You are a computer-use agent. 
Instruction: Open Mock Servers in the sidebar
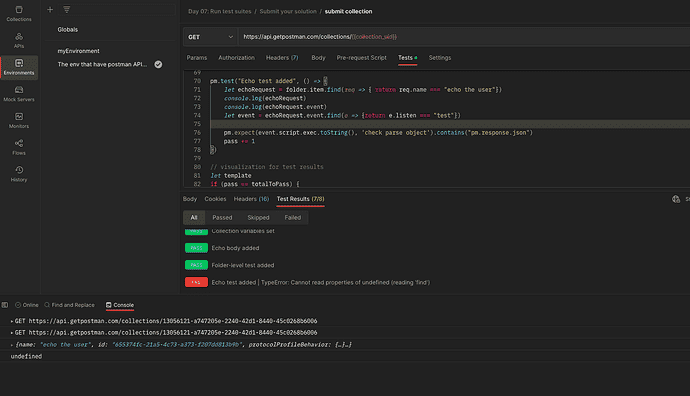(19, 94)
